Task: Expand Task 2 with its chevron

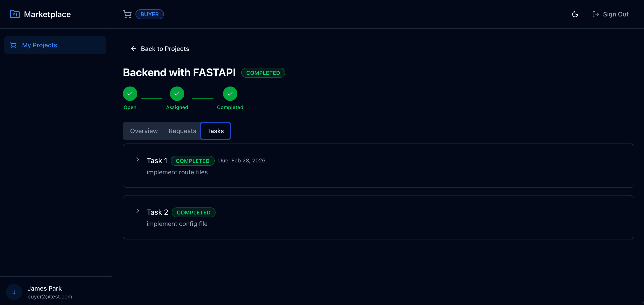Action: tap(137, 211)
